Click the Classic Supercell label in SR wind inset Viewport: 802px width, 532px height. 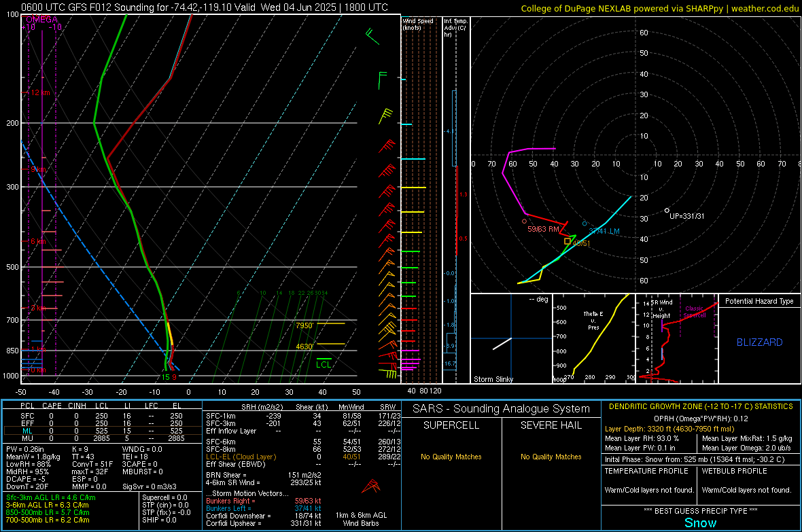click(x=694, y=312)
